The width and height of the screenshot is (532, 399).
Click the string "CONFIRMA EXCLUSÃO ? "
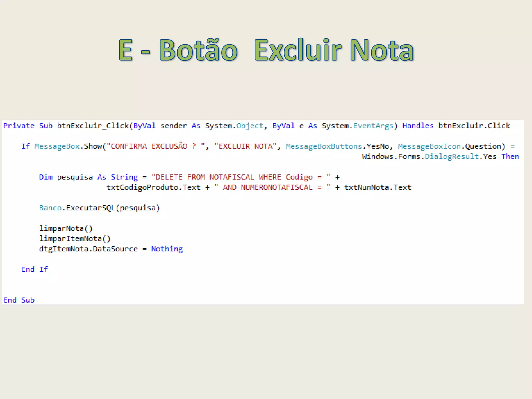coord(156,146)
